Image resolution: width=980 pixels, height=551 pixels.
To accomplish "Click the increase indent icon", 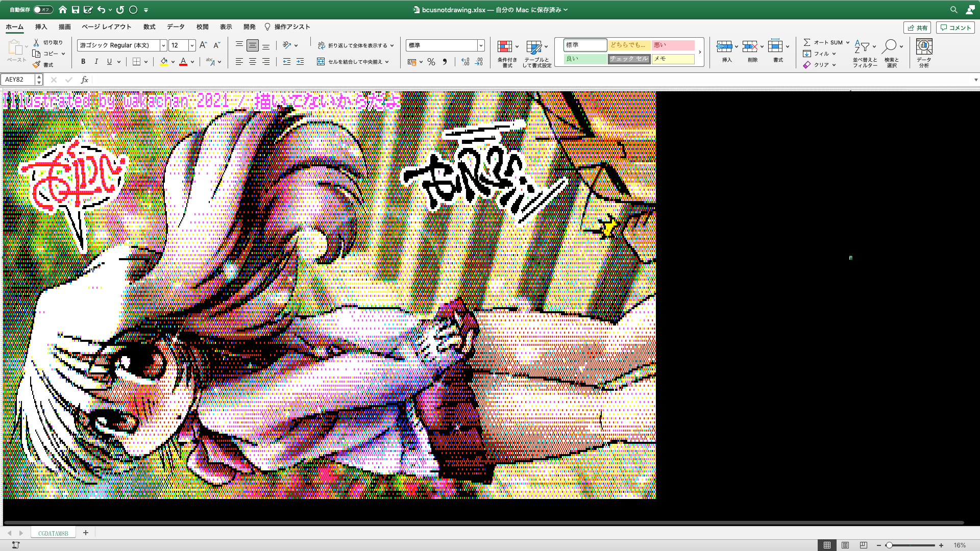I will (x=300, y=62).
